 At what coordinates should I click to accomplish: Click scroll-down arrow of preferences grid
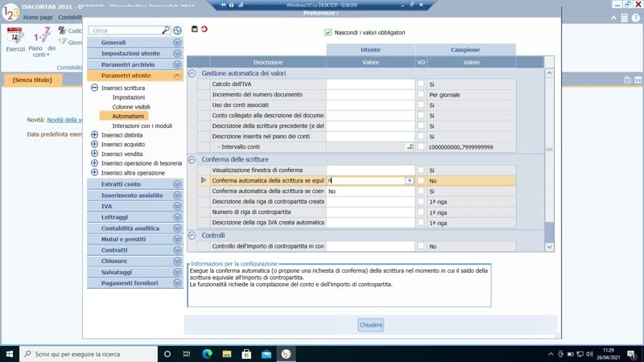(x=549, y=247)
